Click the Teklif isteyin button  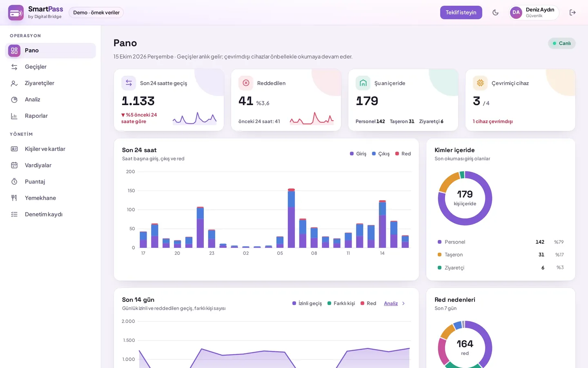pyautogui.click(x=461, y=13)
